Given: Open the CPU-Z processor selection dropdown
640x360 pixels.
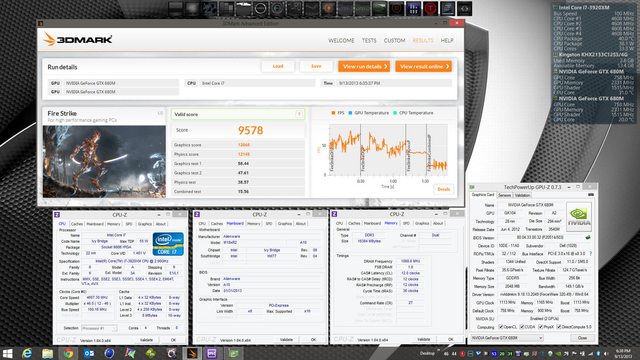Looking at the screenshot, I should 99,328.
